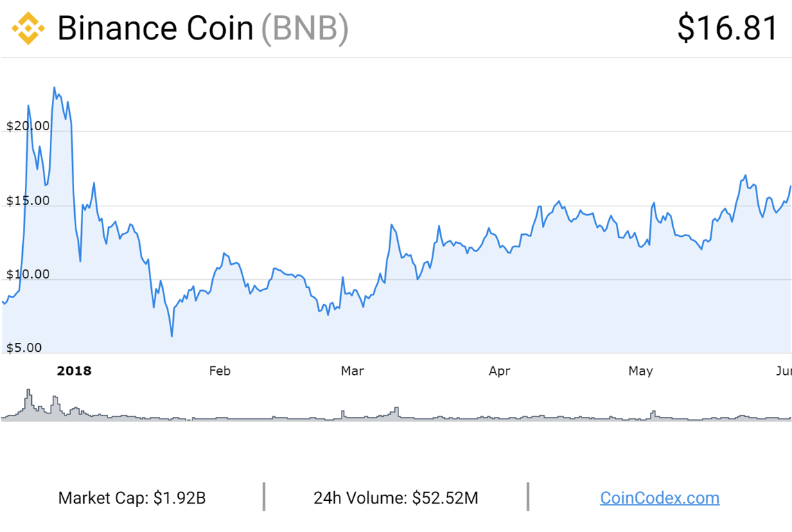
Task: Select the May marker on time axis
Action: pos(640,371)
